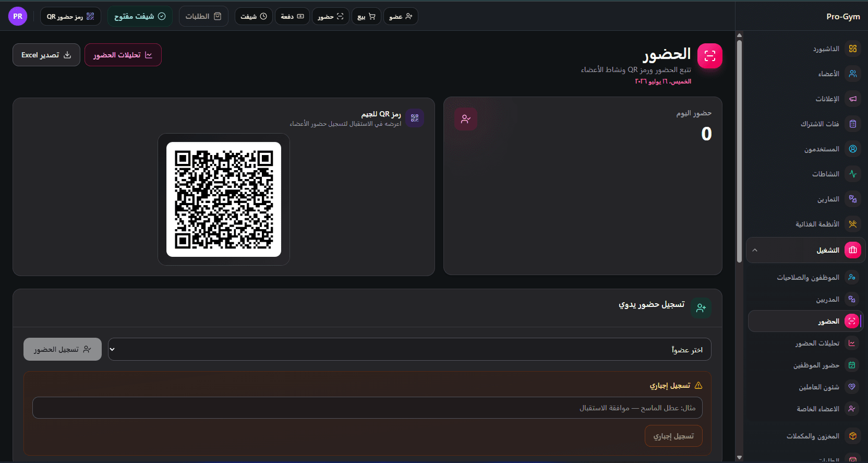Image resolution: width=868 pixels, height=463 pixels.
Task: Click the date text الخميس، ١٦ يوليو ٢٠٢٦
Action: click(663, 81)
